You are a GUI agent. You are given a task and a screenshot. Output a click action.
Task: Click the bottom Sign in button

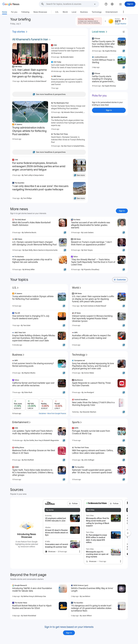pos(69,633)
